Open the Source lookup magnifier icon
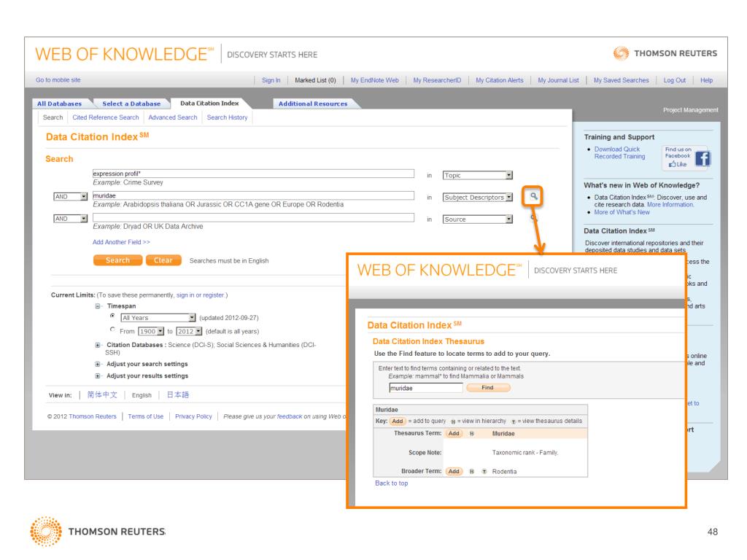This screenshot has height=560, width=747. click(x=533, y=218)
